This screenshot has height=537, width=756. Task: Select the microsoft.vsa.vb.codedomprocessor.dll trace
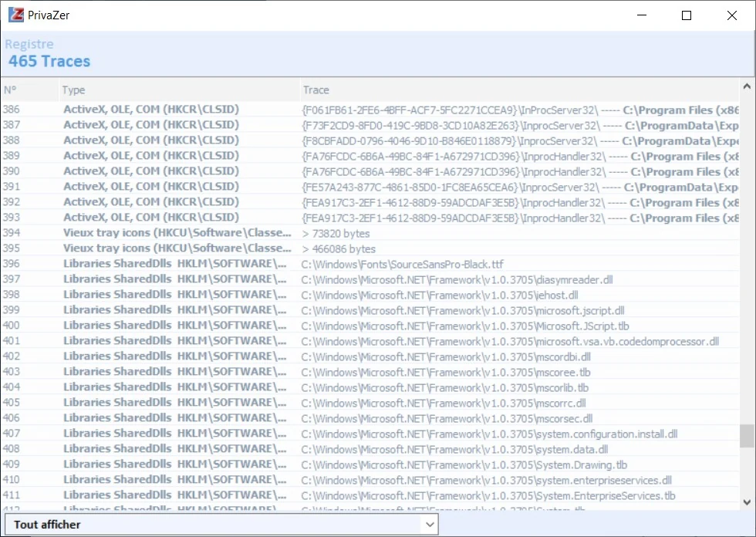pos(370,341)
